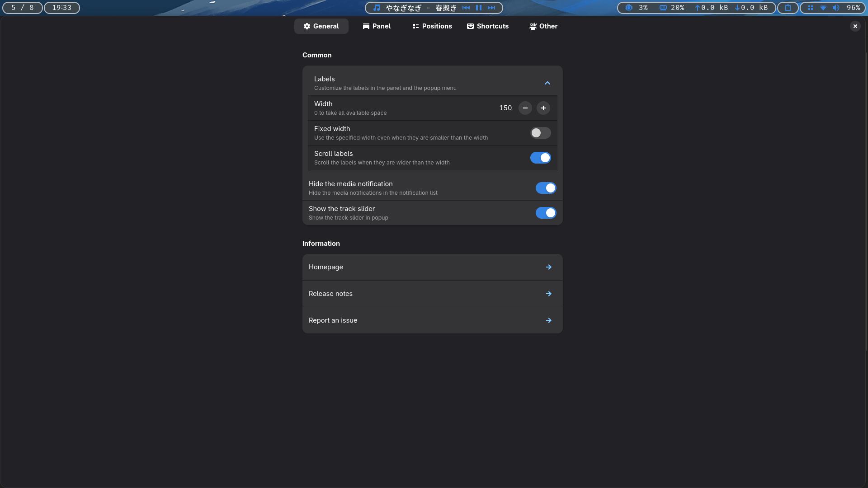Switch to the Panel tab
Viewport: 868px width, 488px height.
(x=377, y=26)
